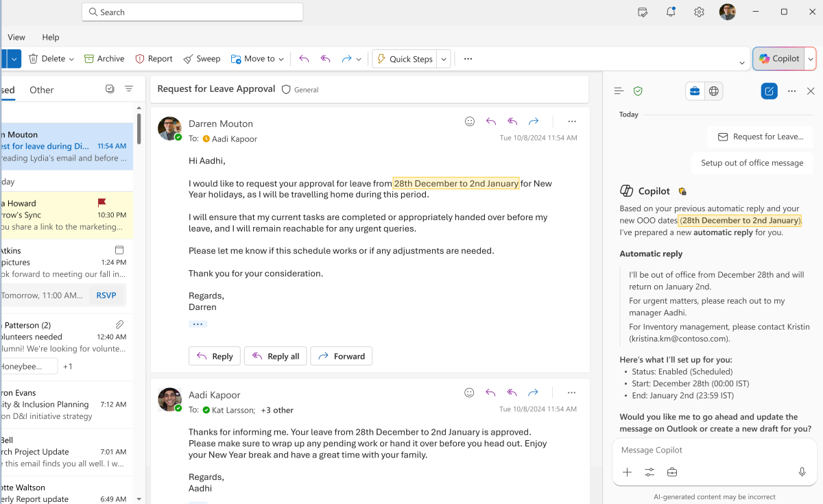Open the Report phishing tool
The image size is (823, 504).
(153, 58)
